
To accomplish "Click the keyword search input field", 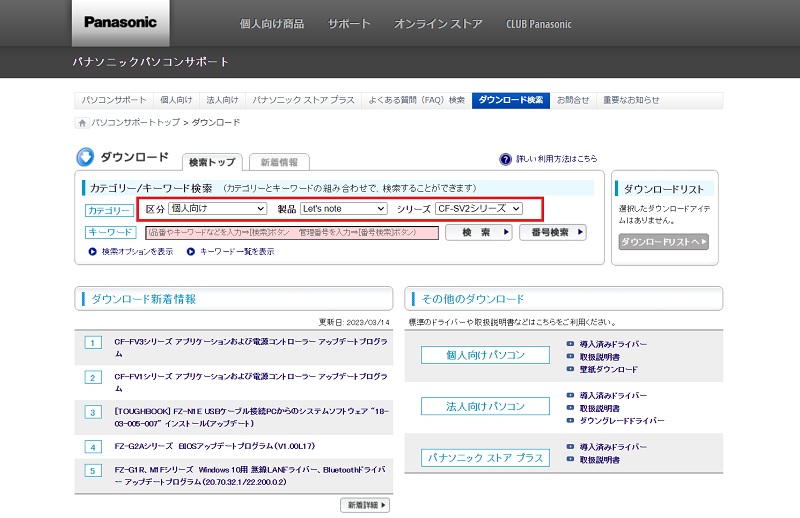I will 292,233.
